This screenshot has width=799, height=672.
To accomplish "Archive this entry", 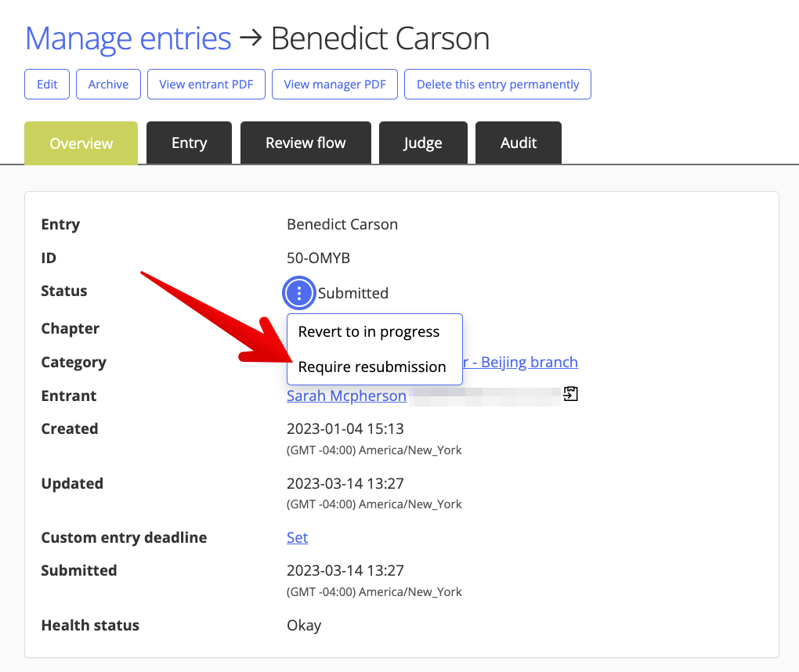I will [x=108, y=84].
